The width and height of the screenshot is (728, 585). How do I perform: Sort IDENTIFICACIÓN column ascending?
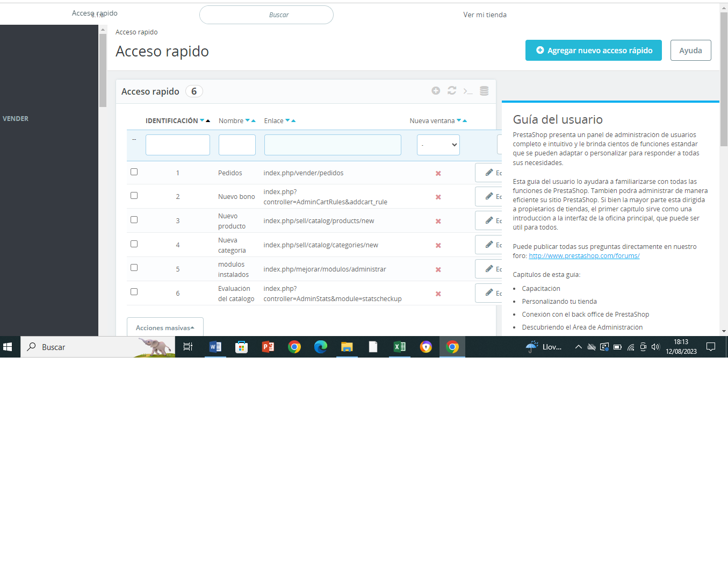click(x=208, y=120)
